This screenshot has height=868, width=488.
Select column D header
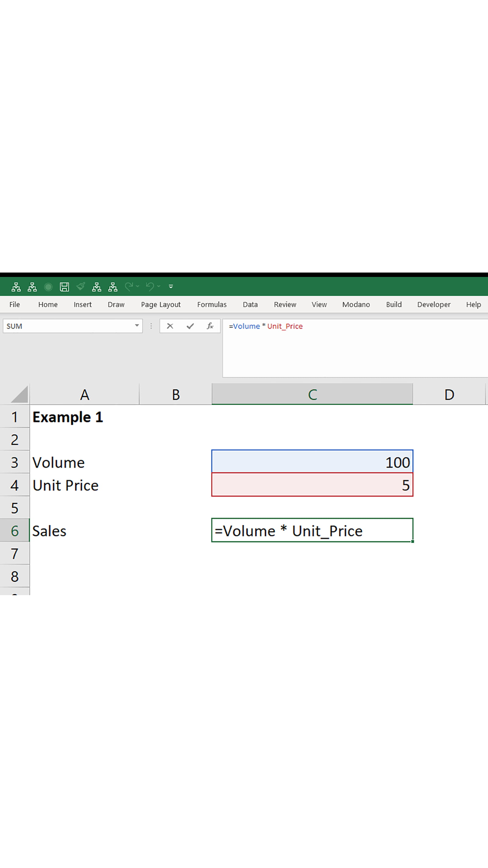pyautogui.click(x=449, y=395)
